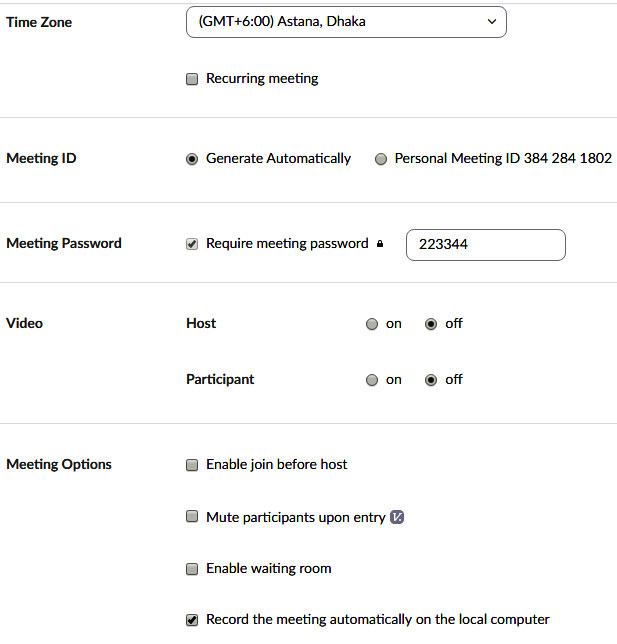Click the meeting password field showing 223344
This screenshot has width=617, height=644.
click(485, 245)
